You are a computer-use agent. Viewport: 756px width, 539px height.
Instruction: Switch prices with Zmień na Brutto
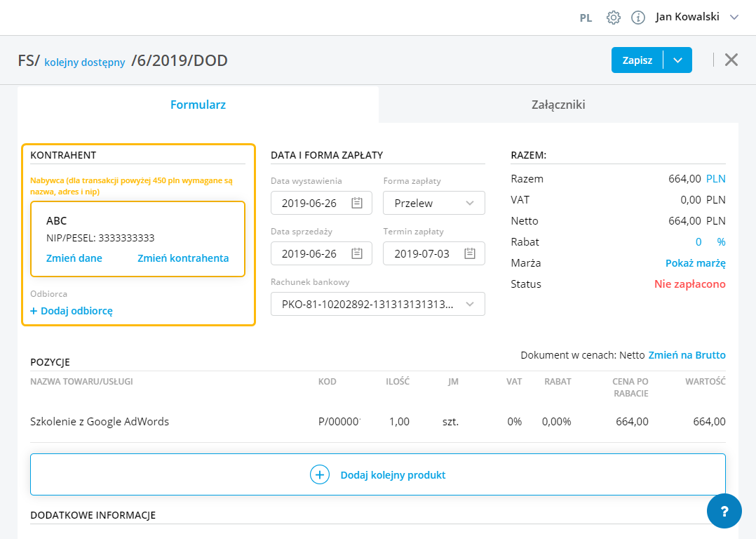(687, 355)
